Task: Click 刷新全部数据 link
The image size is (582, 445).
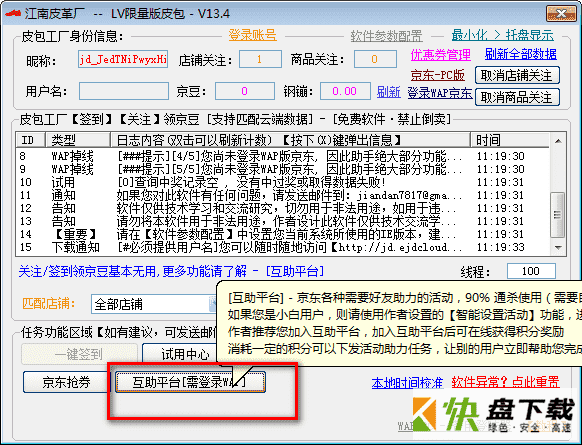Action: click(x=520, y=54)
